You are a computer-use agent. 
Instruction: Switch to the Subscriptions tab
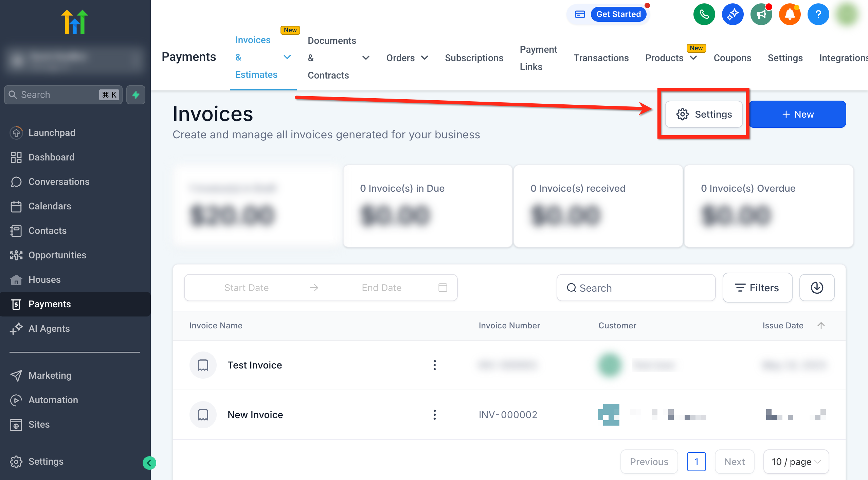pyautogui.click(x=474, y=58)
